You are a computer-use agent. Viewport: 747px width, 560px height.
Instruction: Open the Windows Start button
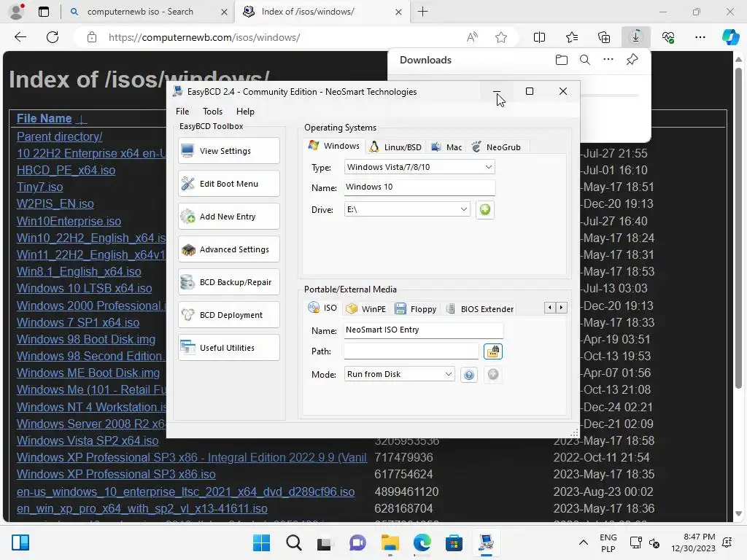point(261,542)
